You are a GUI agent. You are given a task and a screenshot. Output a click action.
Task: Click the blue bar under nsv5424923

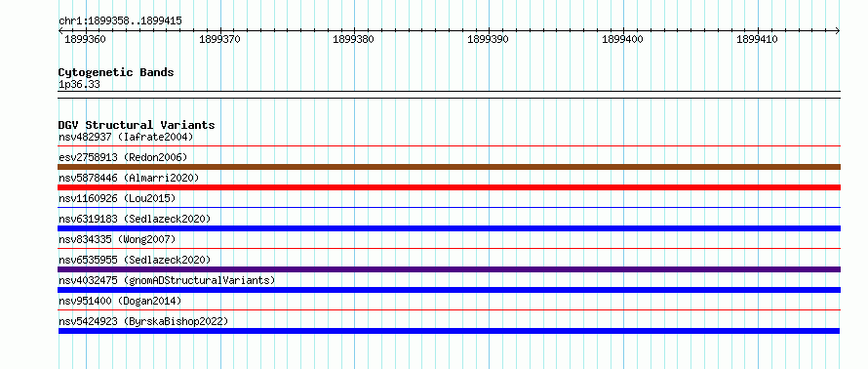click(x=449, y=331)
